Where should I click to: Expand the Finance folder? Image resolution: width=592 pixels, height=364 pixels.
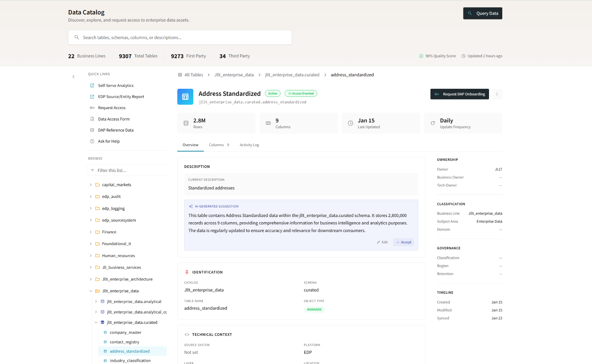tap(91, 232)
